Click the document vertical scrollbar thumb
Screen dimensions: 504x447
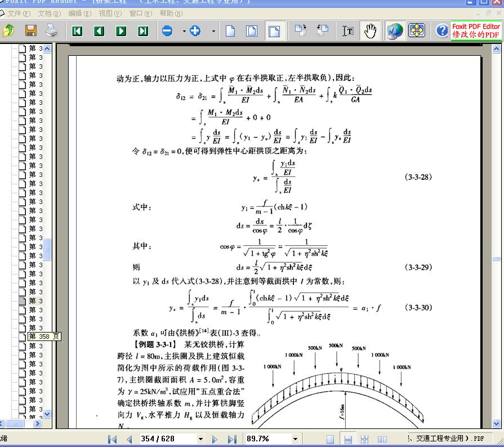[x=496, y=259]
